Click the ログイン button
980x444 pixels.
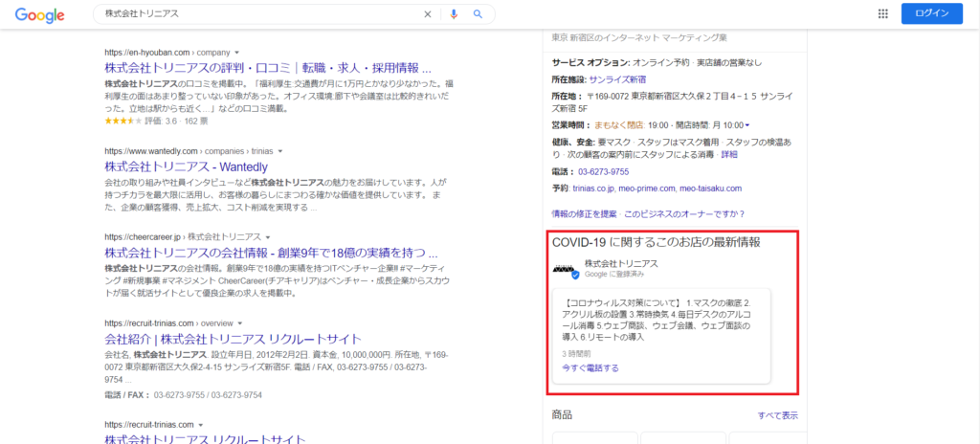tap(931, 13)
